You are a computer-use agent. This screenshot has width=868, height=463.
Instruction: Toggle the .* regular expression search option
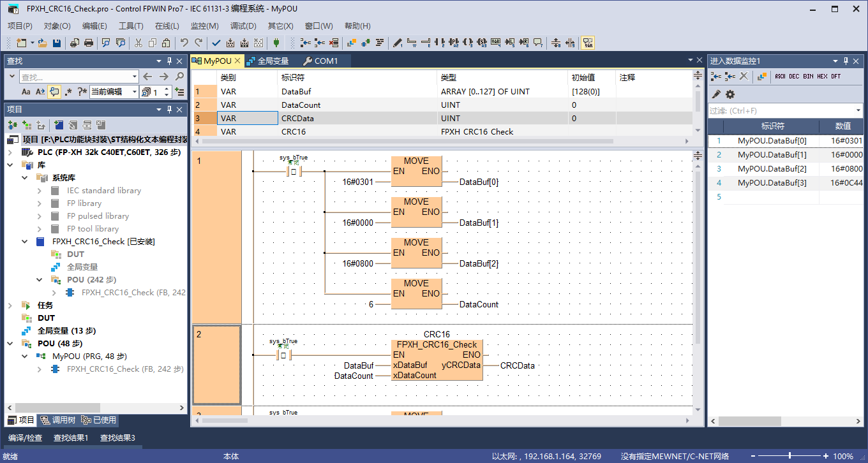[x=68, y=92]
